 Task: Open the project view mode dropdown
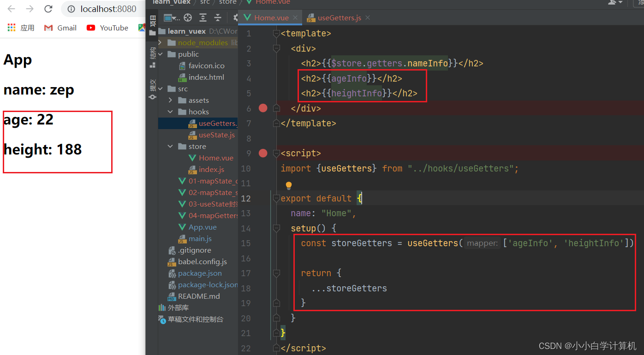pyautogui.click(x=172, y=18)
